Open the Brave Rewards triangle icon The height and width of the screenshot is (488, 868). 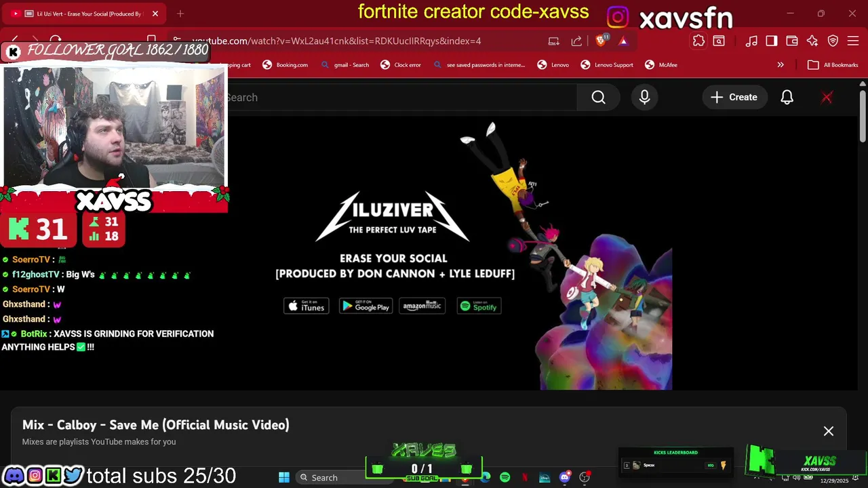click(623, 41)
